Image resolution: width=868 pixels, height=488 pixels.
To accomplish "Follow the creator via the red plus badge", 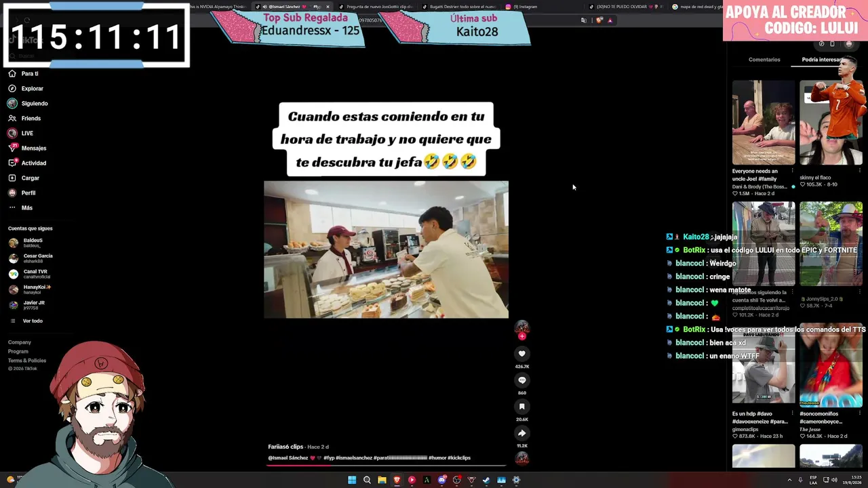I will click(521, 336).
